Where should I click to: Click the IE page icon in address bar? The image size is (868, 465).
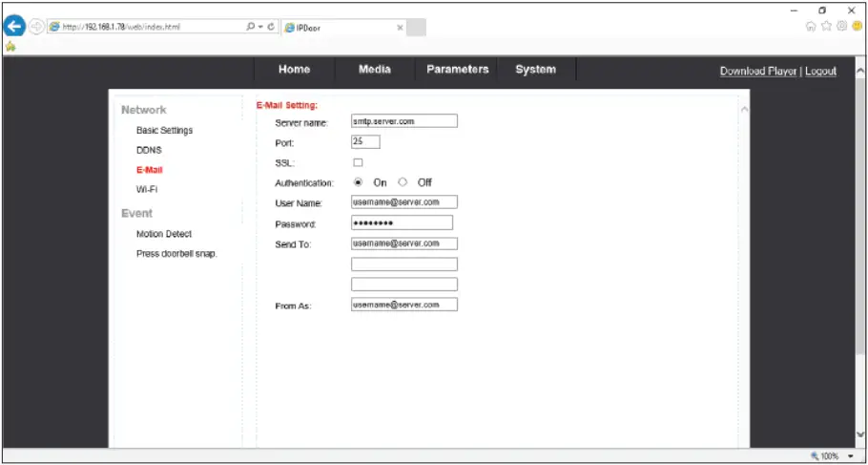pyautogui.click(x=54, y=27)
